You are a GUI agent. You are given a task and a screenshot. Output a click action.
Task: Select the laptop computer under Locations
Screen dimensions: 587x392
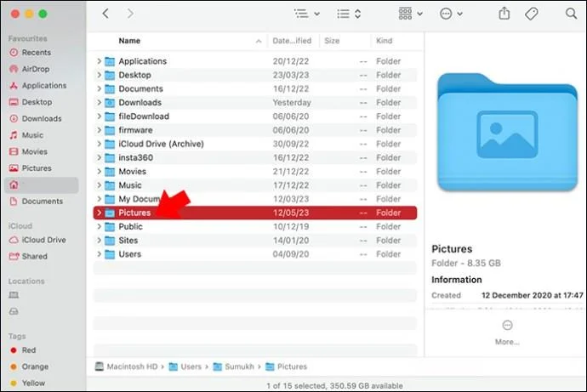pos(14,295)
